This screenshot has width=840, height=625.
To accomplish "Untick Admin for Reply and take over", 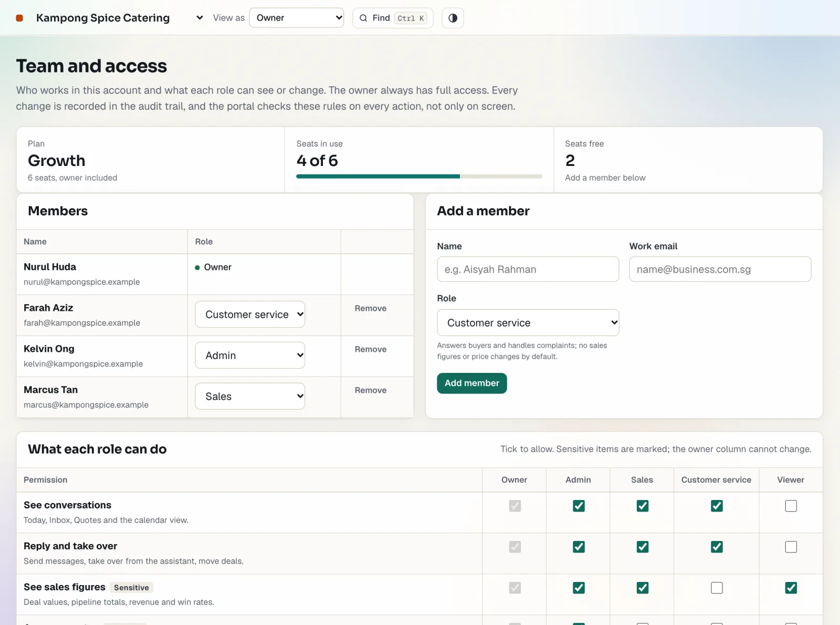I will 579,547.
